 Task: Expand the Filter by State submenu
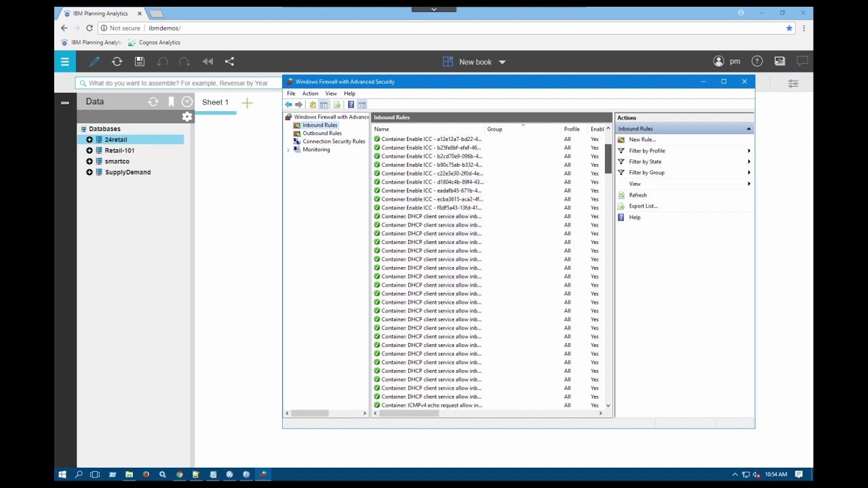click(749, 161)
